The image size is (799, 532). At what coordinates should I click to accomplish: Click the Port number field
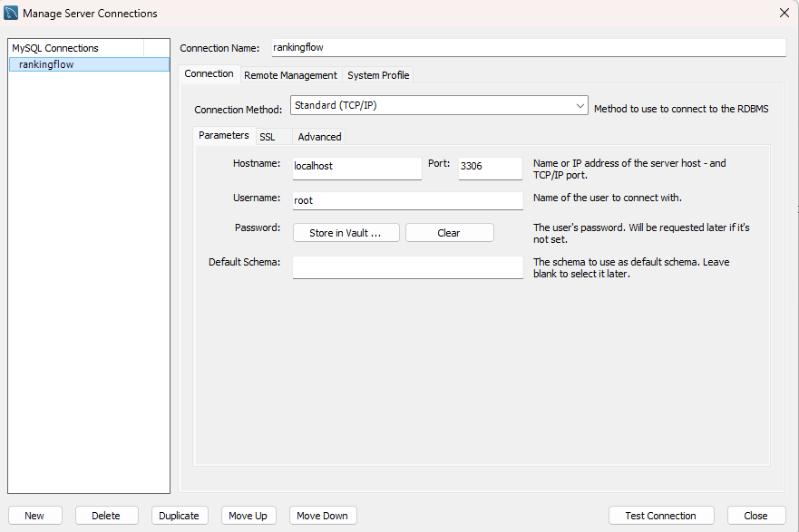click(491, 168)
